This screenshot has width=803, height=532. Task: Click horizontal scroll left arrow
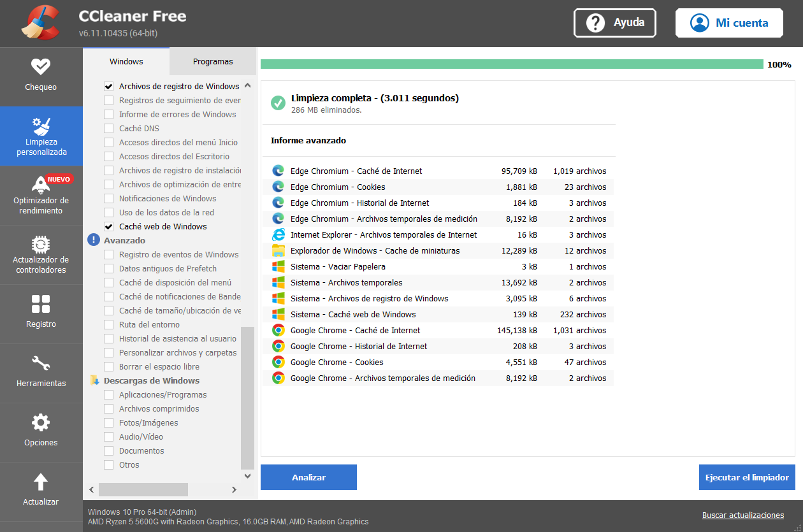(x=92, y=489)
